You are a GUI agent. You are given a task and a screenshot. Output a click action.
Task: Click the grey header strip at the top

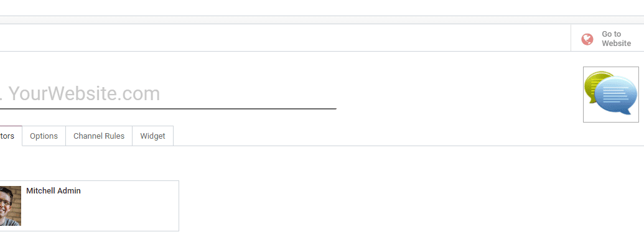(x=322, y=20)
